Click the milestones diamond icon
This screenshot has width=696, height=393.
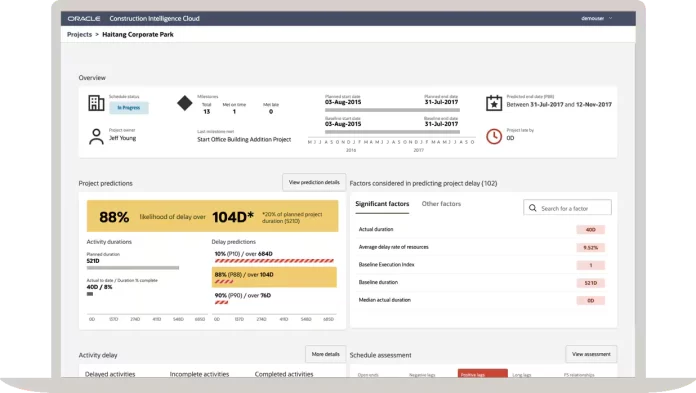(185, 103)
